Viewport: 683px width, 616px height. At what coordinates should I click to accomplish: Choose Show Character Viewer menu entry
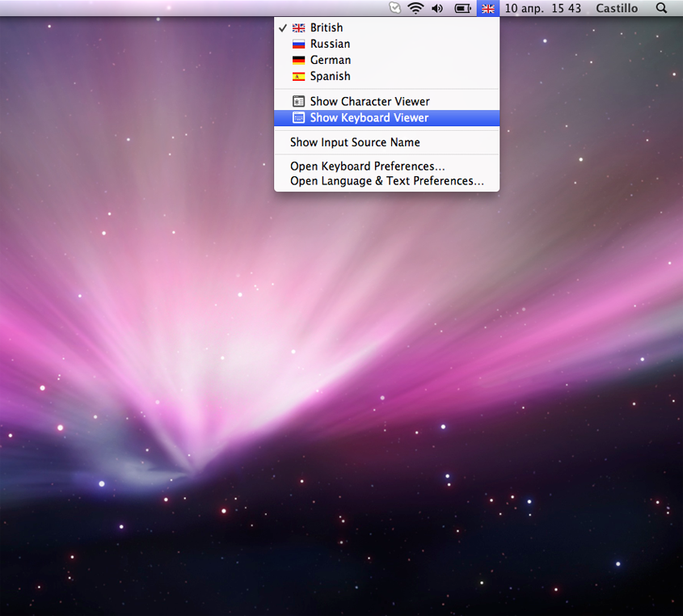369,101
